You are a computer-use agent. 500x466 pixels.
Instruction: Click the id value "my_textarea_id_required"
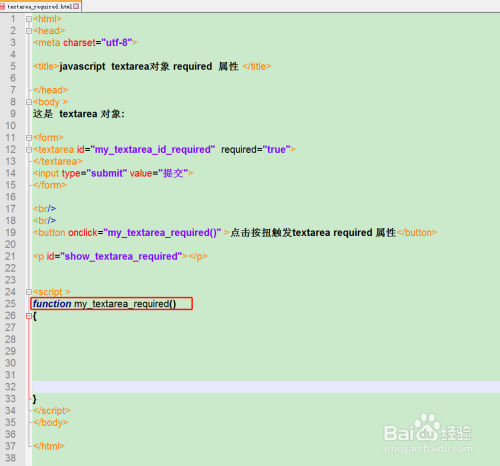(x=152, y=150)
